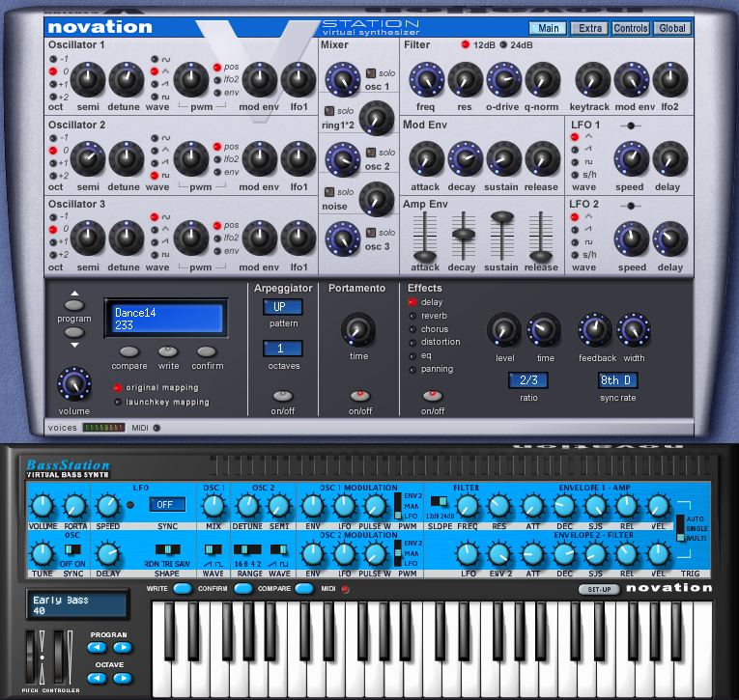Click the Oscillator 2 pwm knob
Screen dimensions: 739x700
191,158
